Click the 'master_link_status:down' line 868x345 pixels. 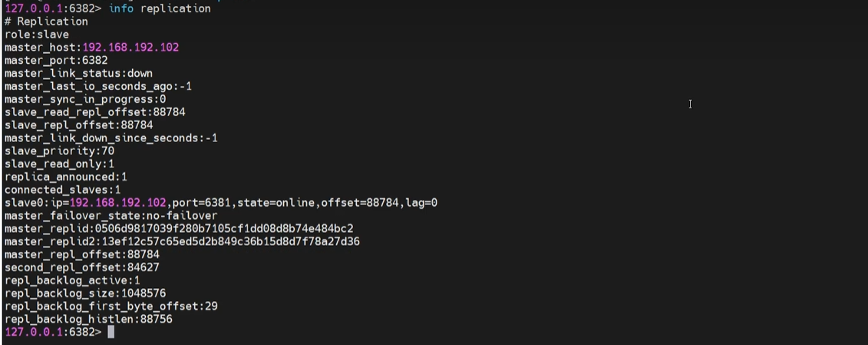coord(78,74)
